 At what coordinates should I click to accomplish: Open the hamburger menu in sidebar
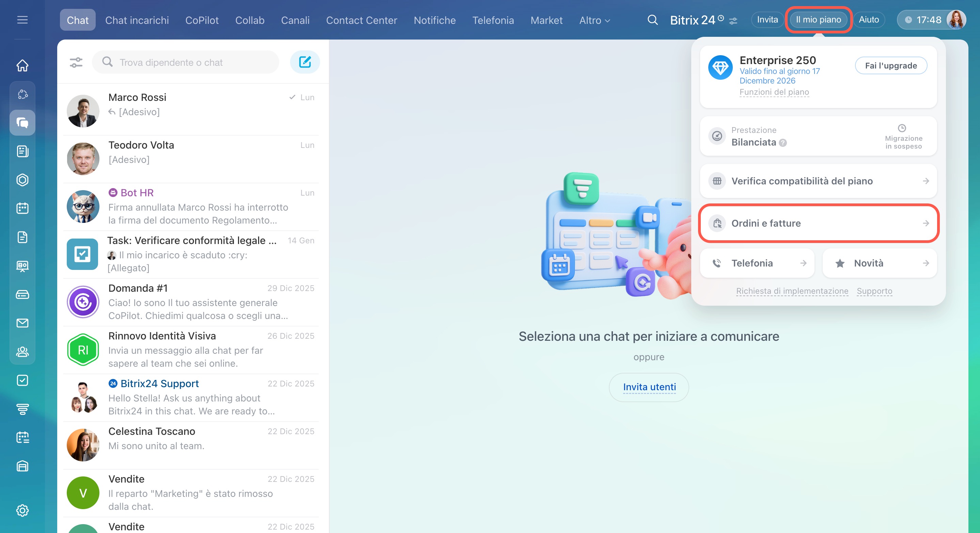point(22,20)
